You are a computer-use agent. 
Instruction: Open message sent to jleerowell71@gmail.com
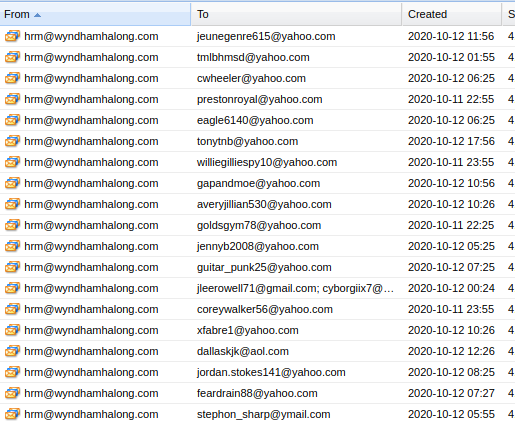tap(257, 288)
